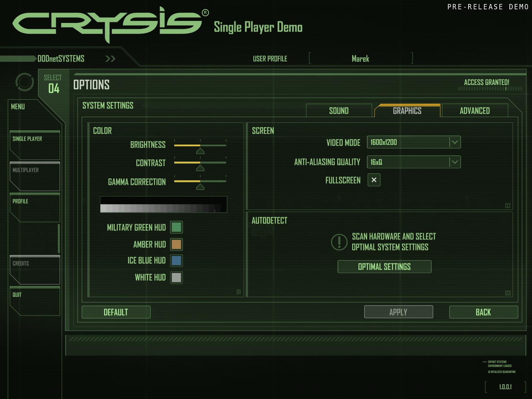This screenshot has width=532, height=399.
Task: Click the Brightness slider handle
Action: 200,151
